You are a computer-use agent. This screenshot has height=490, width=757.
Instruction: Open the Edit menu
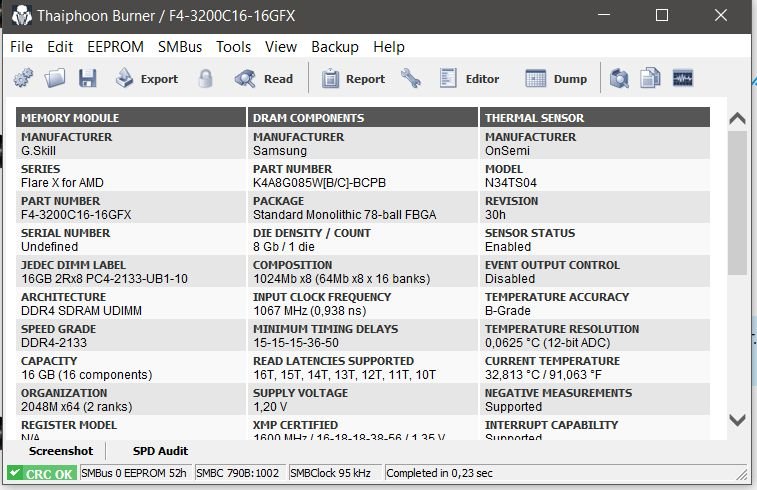pos(60,47)
